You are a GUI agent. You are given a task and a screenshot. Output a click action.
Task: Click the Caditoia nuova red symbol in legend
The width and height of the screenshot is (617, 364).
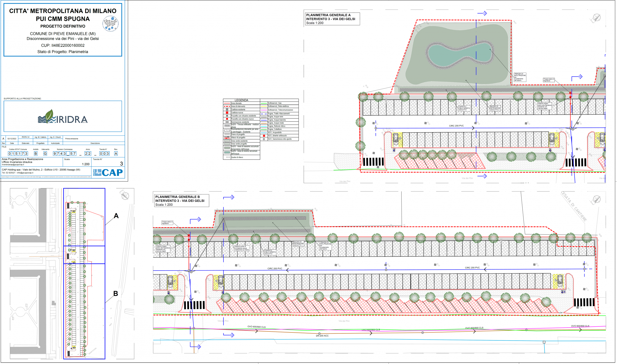227,113
